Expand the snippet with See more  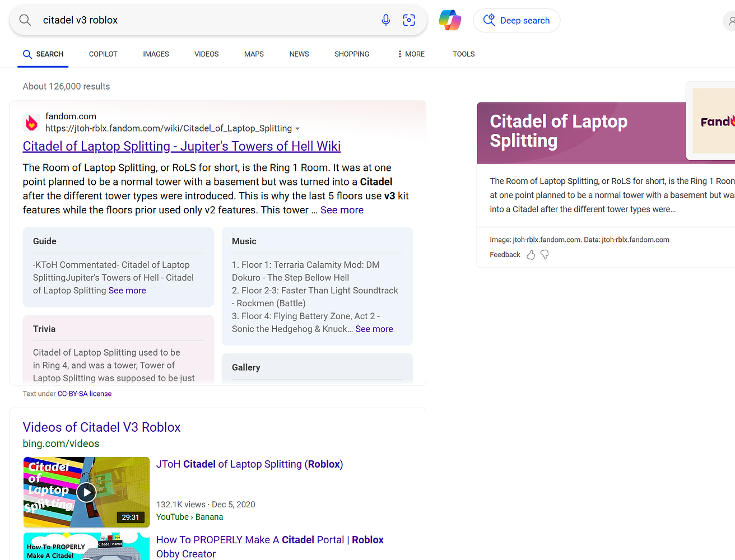(342, 210)
